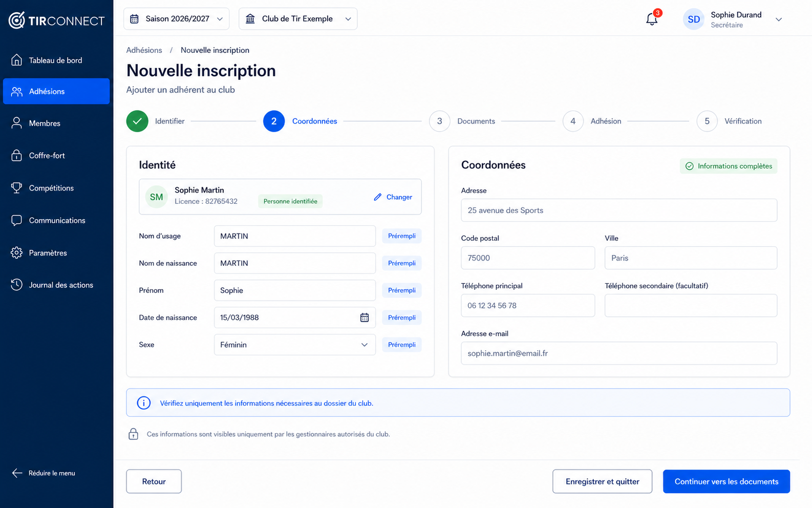Click the Réduire le menu arrow icon

tap(17, 473)
